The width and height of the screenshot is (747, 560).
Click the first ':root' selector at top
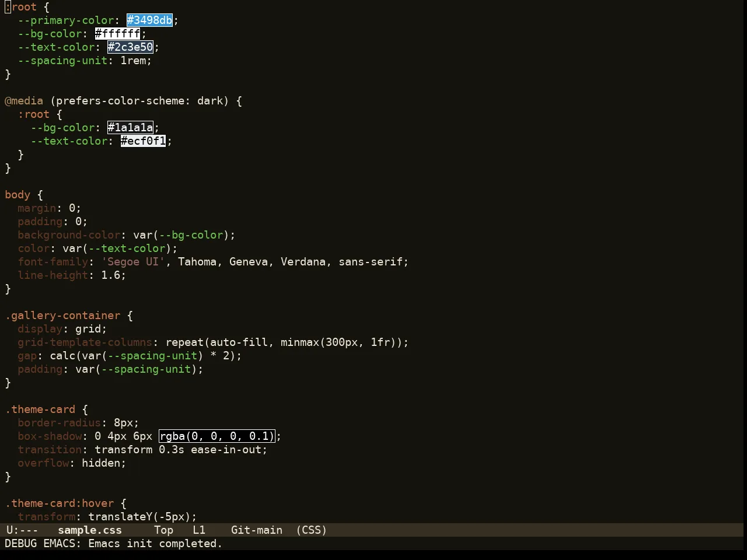(x=21, y=7)
